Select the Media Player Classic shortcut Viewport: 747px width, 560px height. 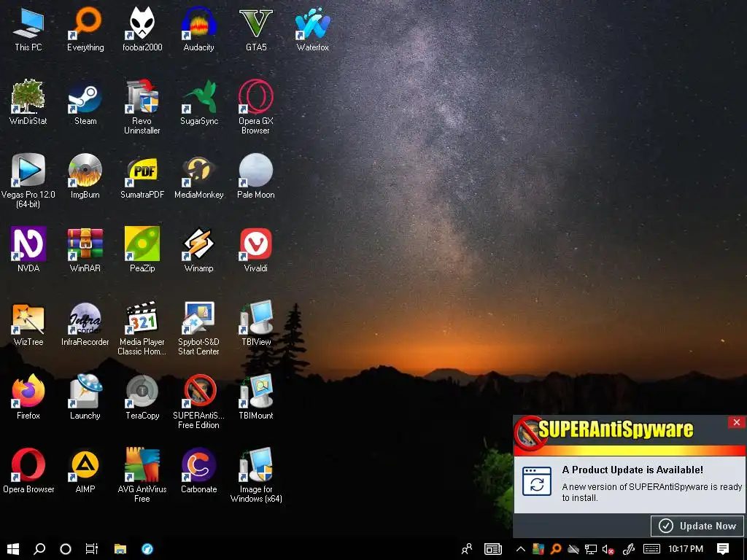[x=142, y=328]
